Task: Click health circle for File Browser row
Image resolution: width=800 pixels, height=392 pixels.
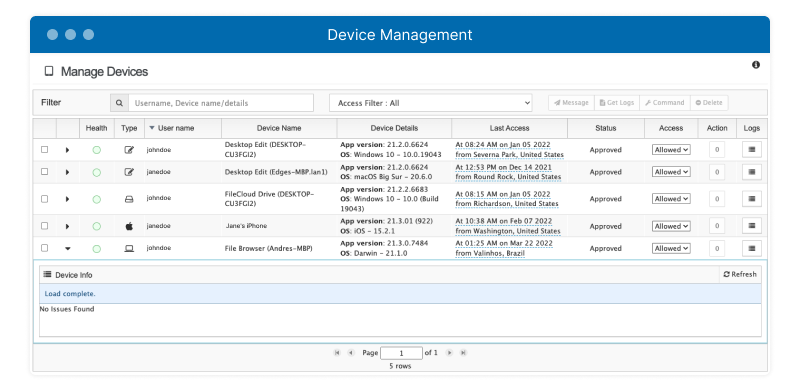Action: (x=96, y=249)
